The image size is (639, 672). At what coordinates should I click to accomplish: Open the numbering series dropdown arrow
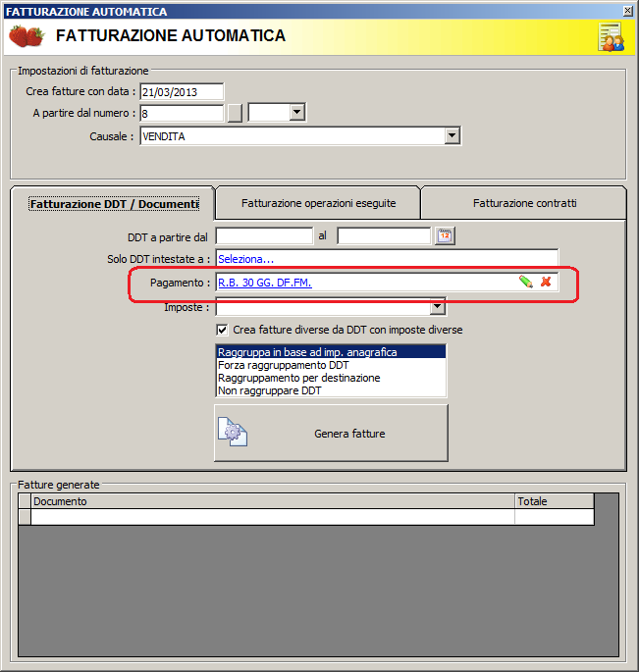pyautogui.click(x=296, y=113)
